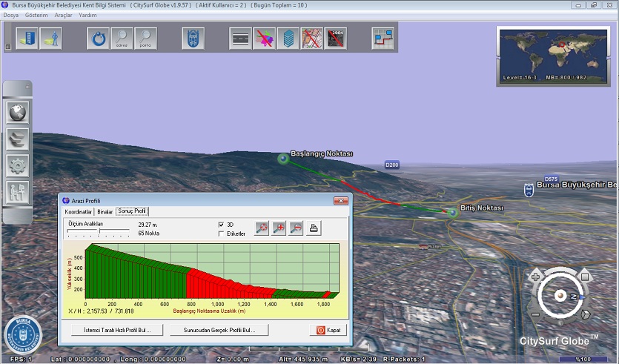Select the Sonuç Profil tab
This screenshot has height=364, width=619.
(x=132, y=211)
